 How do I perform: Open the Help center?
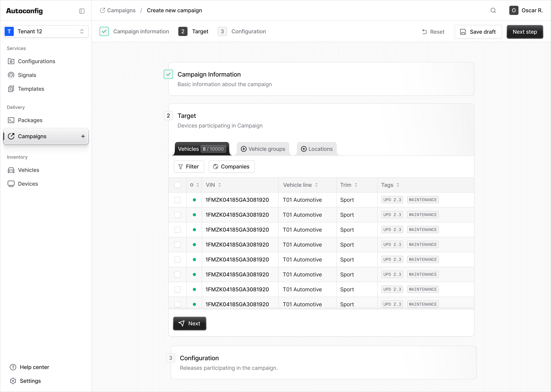point(29,367)
